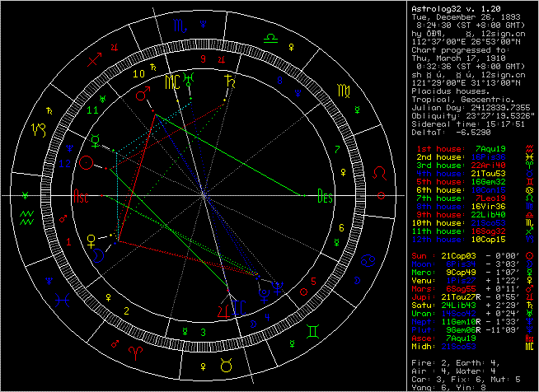
Task: Click the blue Moon crescent in the chart
Action: [98, 255]
